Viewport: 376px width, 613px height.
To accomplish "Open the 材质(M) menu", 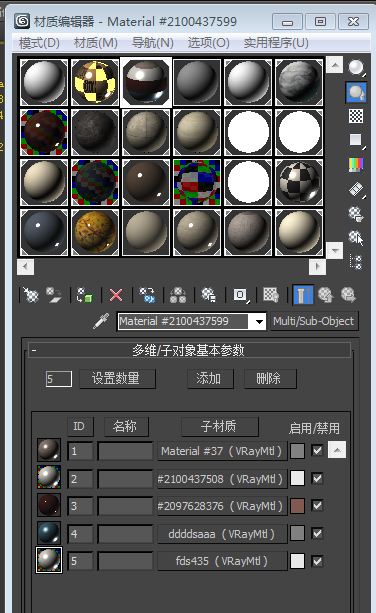I will 96,43.
